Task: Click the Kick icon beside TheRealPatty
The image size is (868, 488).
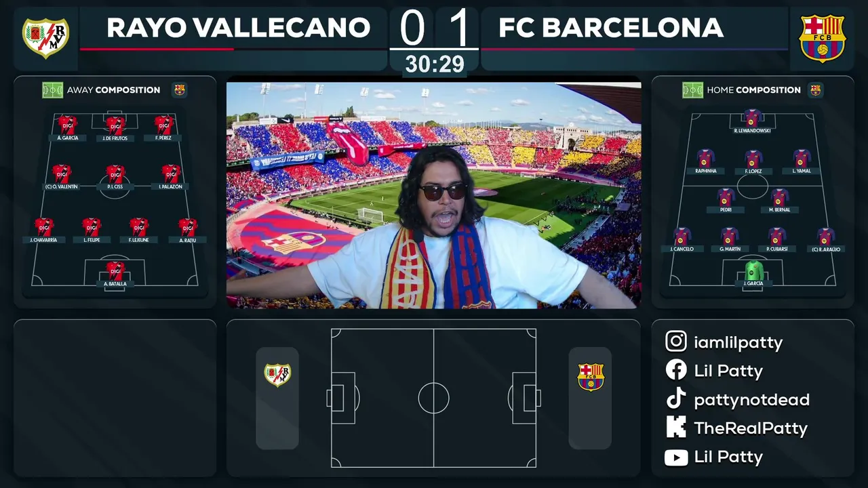Action: [x=676, y=428]
